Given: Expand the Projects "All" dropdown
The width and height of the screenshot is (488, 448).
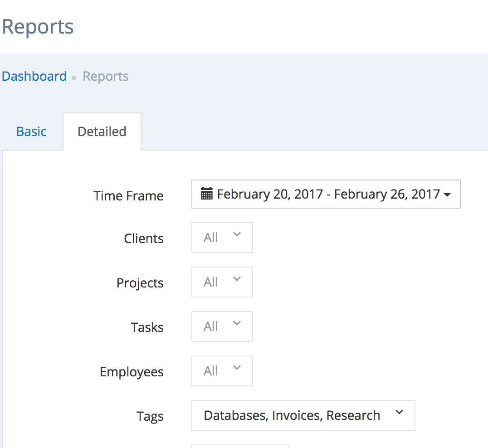Looking at the screenshot, I should 222,282.
